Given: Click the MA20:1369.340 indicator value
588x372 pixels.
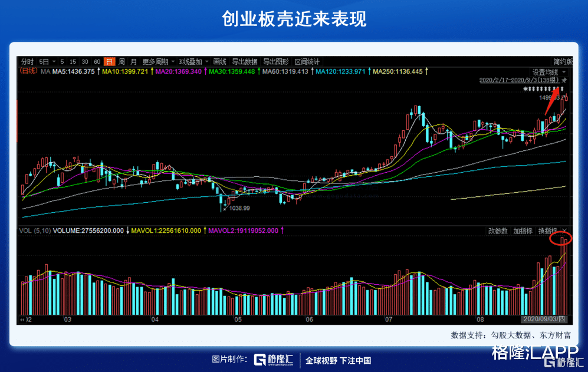Looking at the screenshot, I should (x=179, y=71).
